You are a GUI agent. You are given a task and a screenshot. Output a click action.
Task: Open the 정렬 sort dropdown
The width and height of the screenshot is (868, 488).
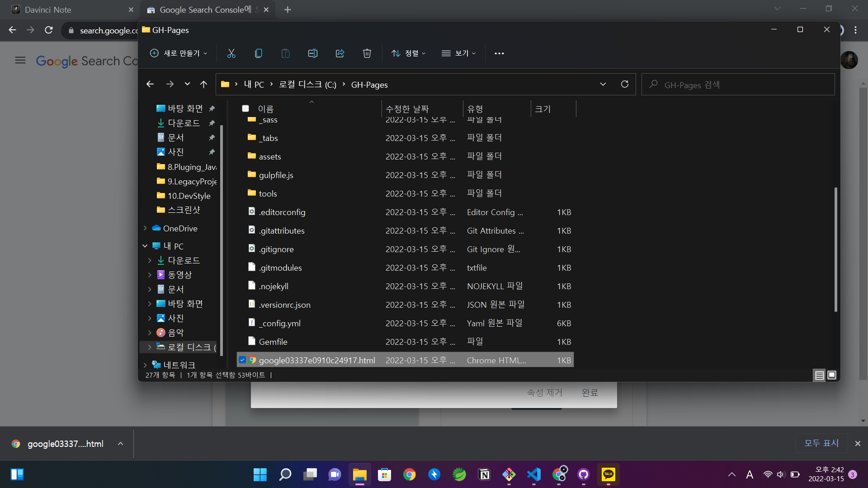click(408, 53)
